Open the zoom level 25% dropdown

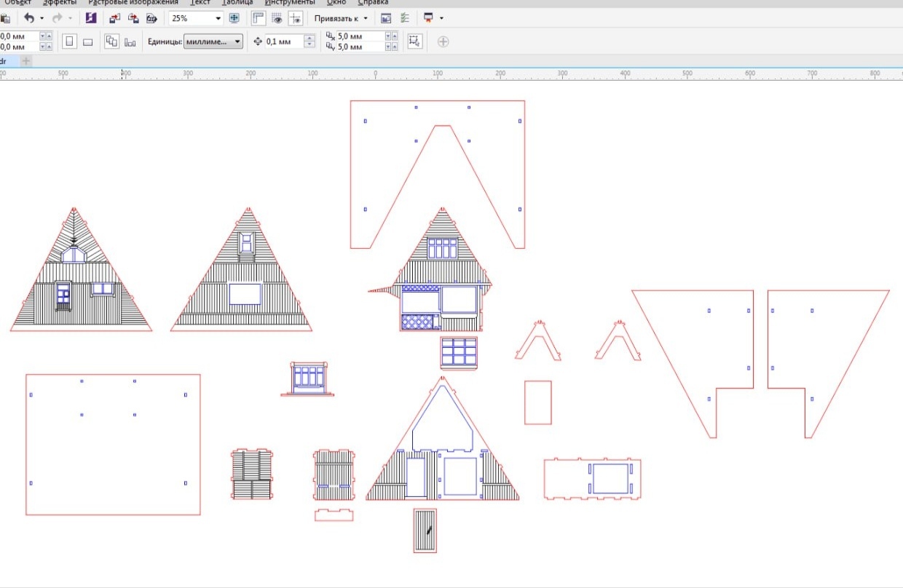click(x=218, y=18)
